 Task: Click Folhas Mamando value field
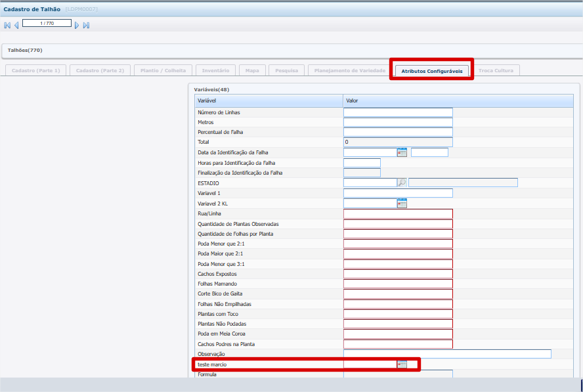point(398,284)
